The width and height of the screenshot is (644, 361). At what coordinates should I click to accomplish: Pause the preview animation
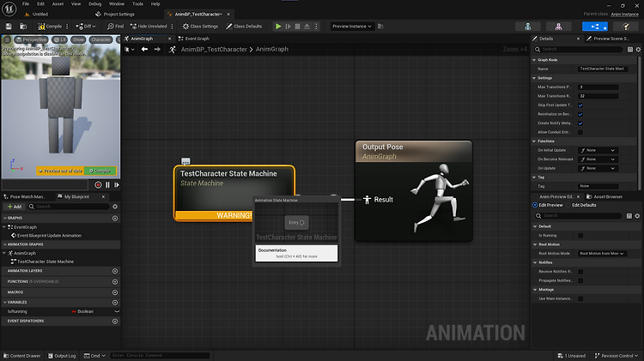107,185
